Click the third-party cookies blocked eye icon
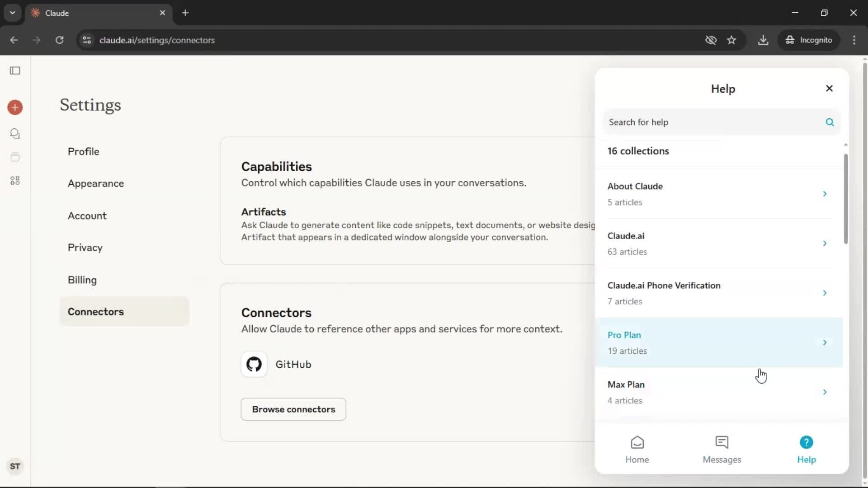 pyautogui.click(x=711, y=40)
